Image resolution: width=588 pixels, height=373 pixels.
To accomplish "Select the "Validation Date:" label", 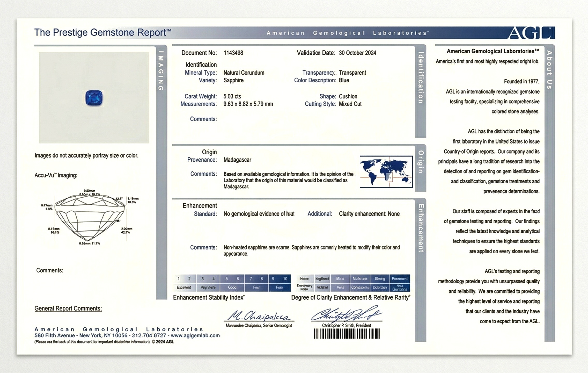I will pyautogui.click(x=316, y=53).
